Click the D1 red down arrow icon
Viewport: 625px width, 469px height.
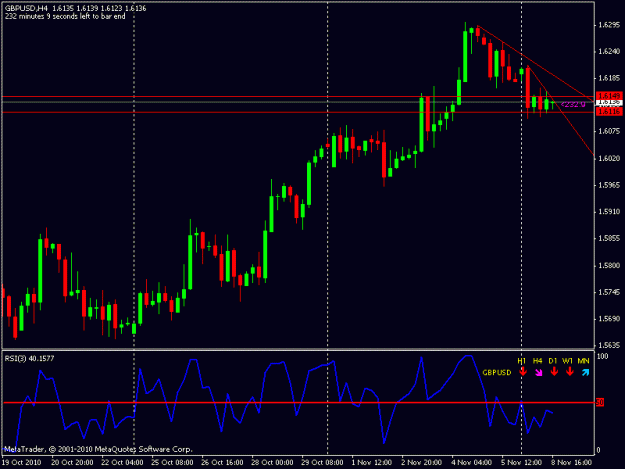pyautogui.click(x=554, y=372)
